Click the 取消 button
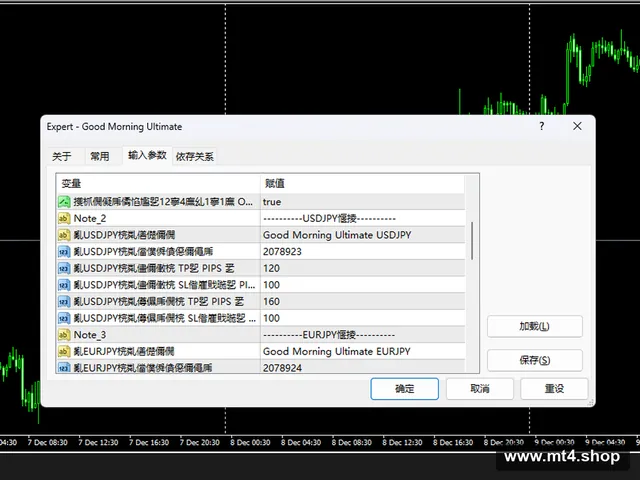 pos(480,389)
